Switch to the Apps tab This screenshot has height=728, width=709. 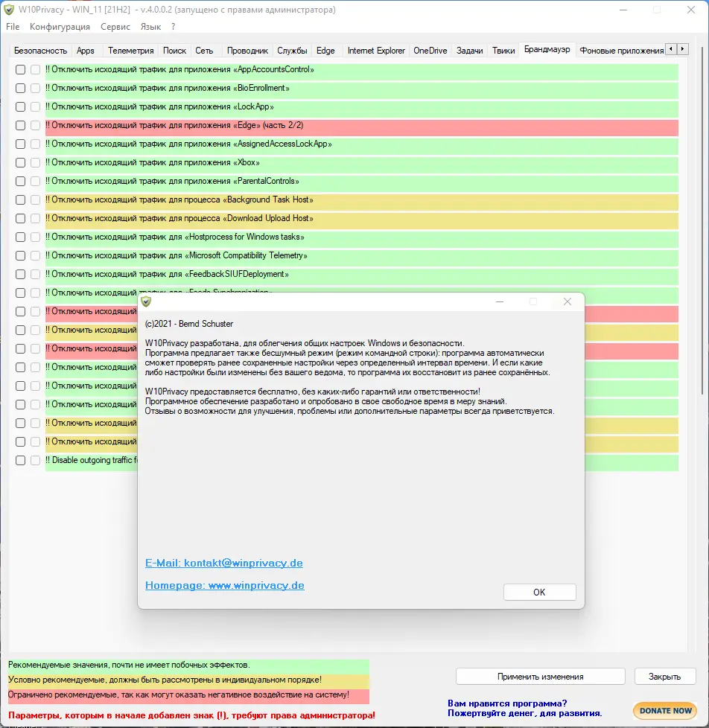point(86,51)
